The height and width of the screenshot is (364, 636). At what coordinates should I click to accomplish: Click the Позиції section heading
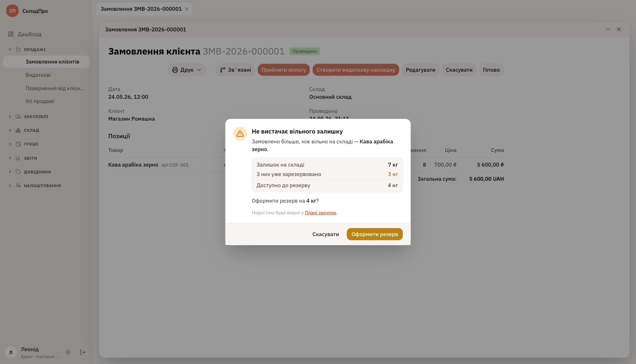point(119,136)
